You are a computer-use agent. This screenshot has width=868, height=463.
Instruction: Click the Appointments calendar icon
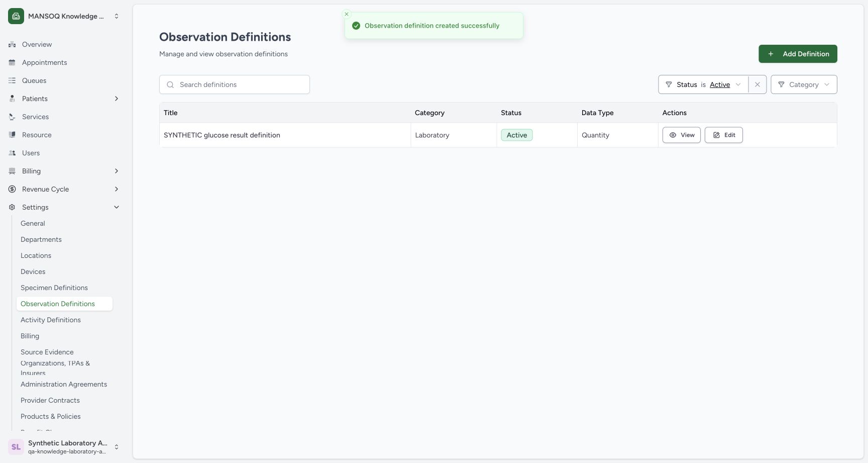[12, 62]
